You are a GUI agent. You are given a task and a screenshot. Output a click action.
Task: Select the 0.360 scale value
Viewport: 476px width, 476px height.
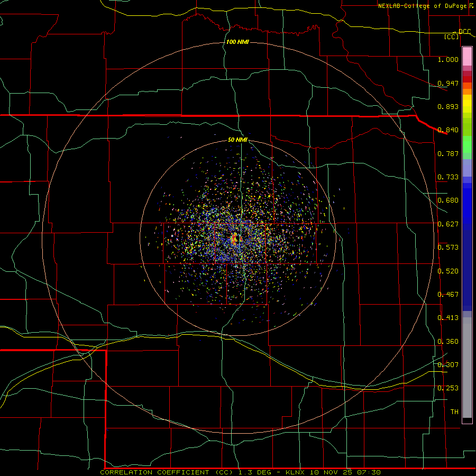pos(448,342)
